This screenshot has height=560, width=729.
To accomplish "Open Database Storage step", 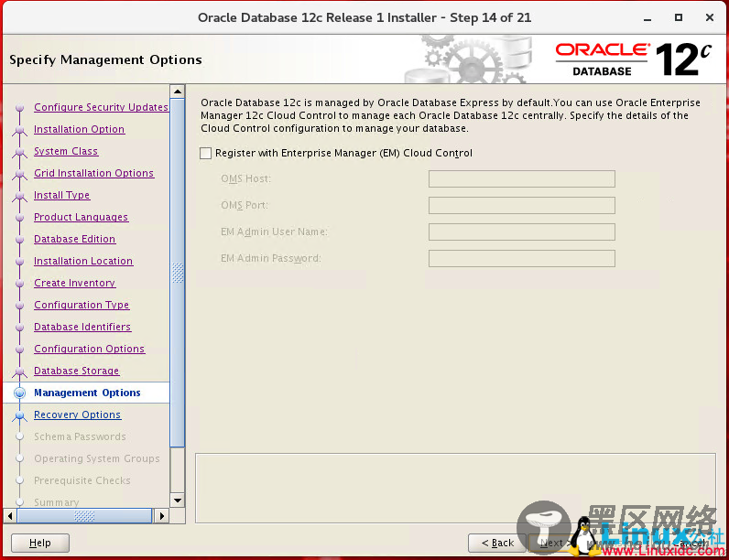I will click(77, 371).
